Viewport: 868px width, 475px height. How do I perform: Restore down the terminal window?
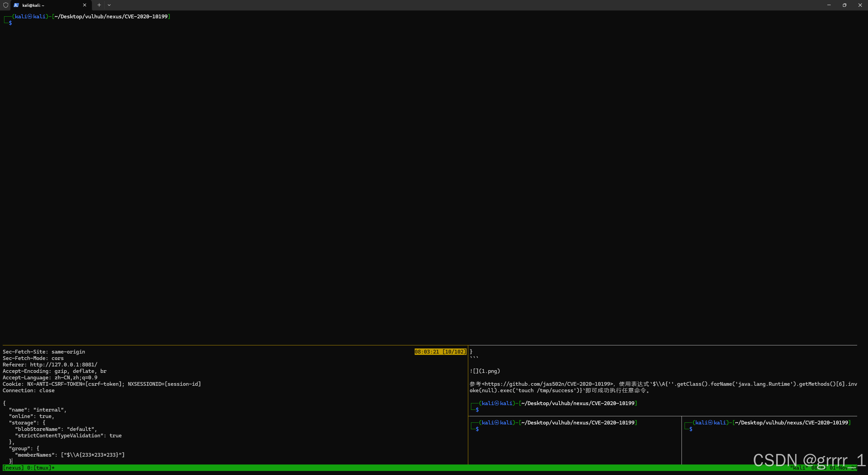pos(844,5)
